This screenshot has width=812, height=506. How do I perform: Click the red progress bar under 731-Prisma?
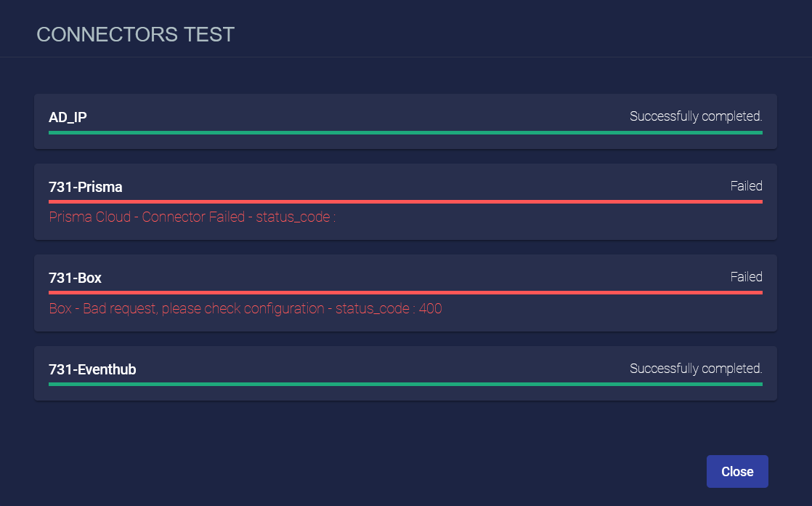405,201
